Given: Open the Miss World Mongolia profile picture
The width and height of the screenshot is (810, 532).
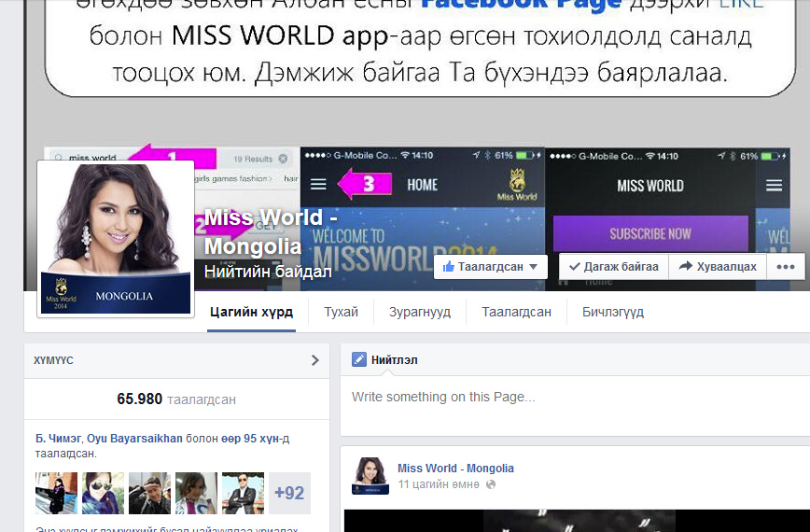Looking at the screenshot, I should tap(116, 238).
